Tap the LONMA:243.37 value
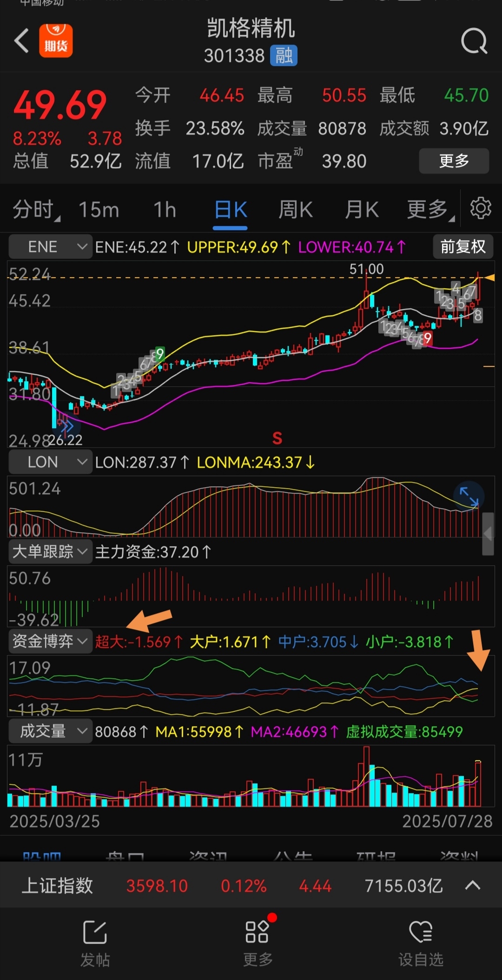502x980 pixels. point(256,463)
